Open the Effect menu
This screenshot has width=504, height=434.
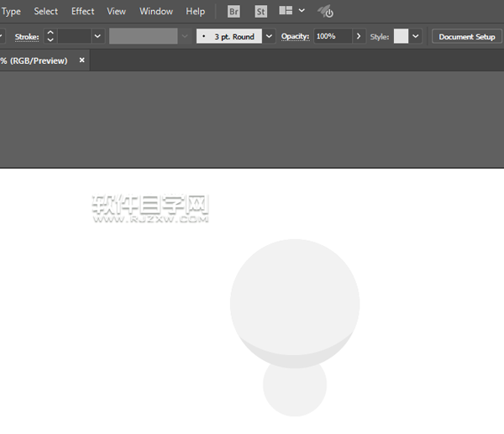point(83,12)
